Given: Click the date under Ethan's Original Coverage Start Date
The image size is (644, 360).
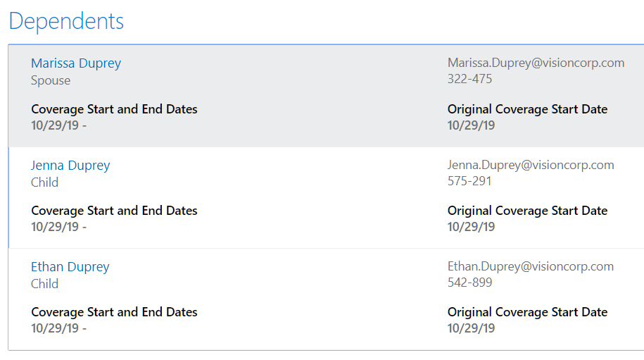Looking at the screenshot, I should pyautogui.click(x=471, y=328).
